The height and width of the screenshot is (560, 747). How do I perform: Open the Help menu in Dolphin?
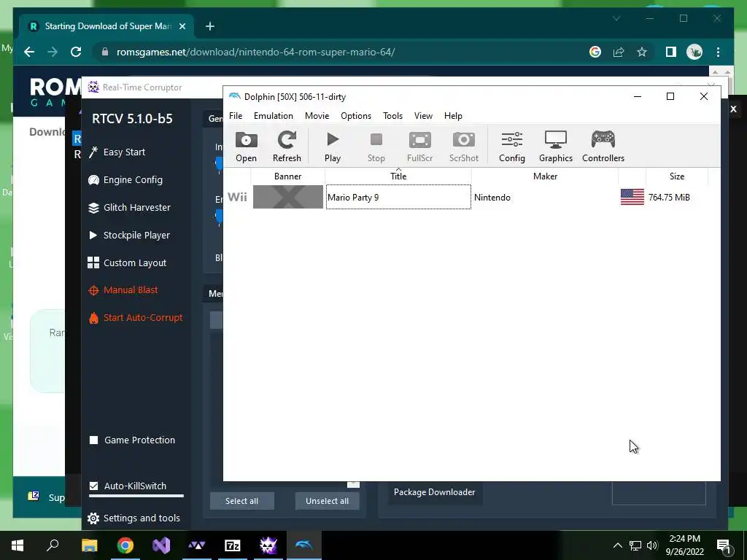pos(453,116)
